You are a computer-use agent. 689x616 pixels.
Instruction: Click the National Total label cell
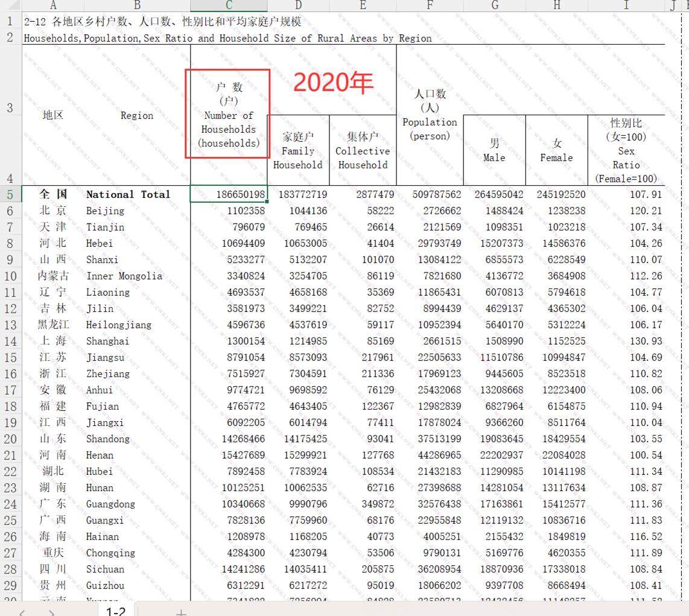pyautogui.click(x=128, y=194)
